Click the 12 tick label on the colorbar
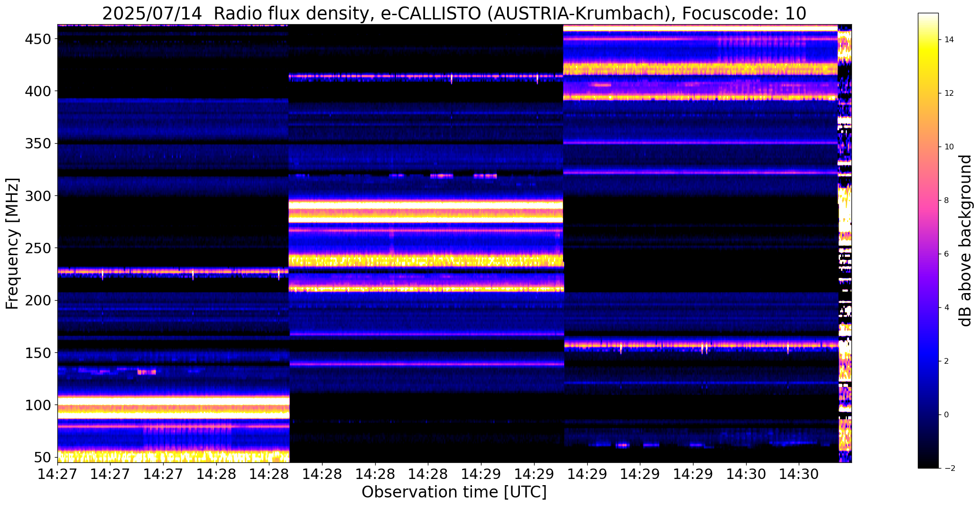 [949, 93]
